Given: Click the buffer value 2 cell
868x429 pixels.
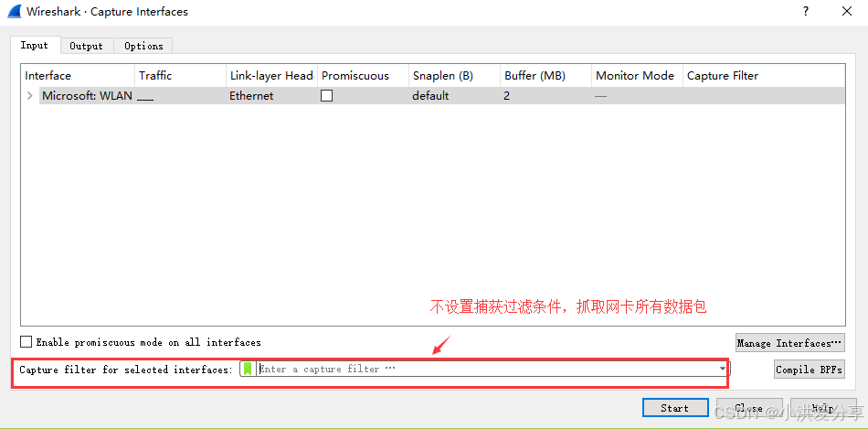Looking at the screenshot, I should [506, 96].
